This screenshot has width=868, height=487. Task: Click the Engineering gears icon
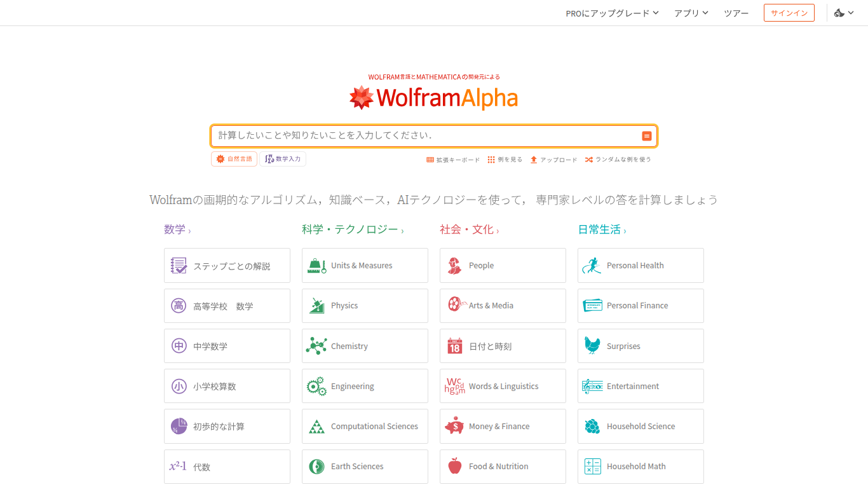316,386
